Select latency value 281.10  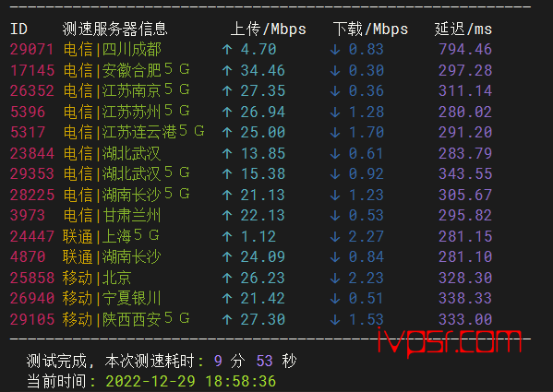(x=465, y=257)
